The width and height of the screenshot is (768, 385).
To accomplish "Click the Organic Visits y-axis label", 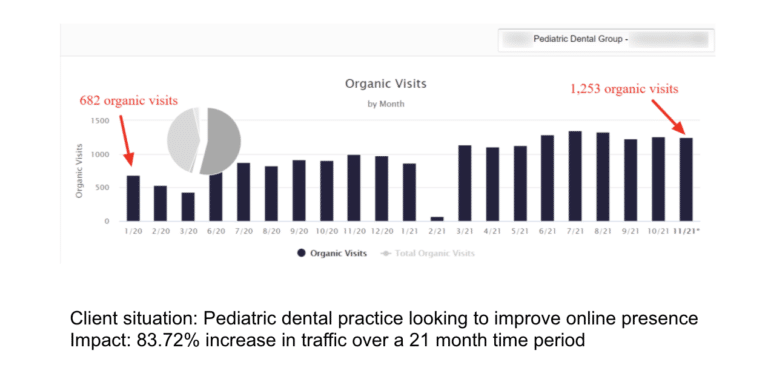I will (x=79, y=171).
